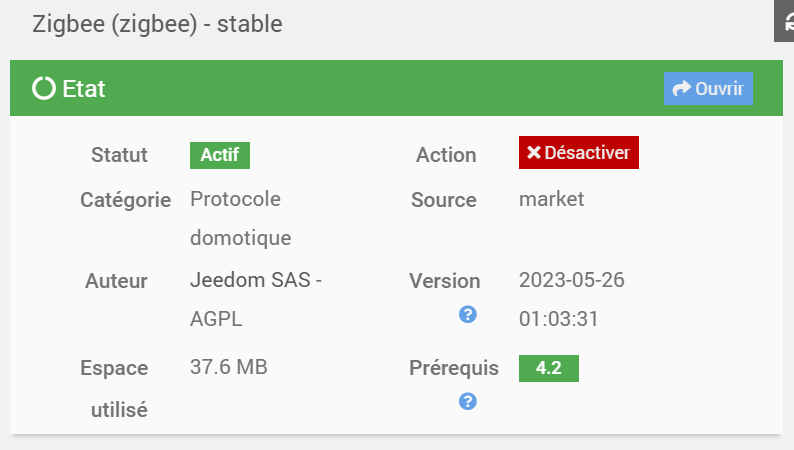Click the Etat panel heading text
Image resolution: width=794 pixels, height=450 pixels.
pyautogui.click(x=84, y=89)
